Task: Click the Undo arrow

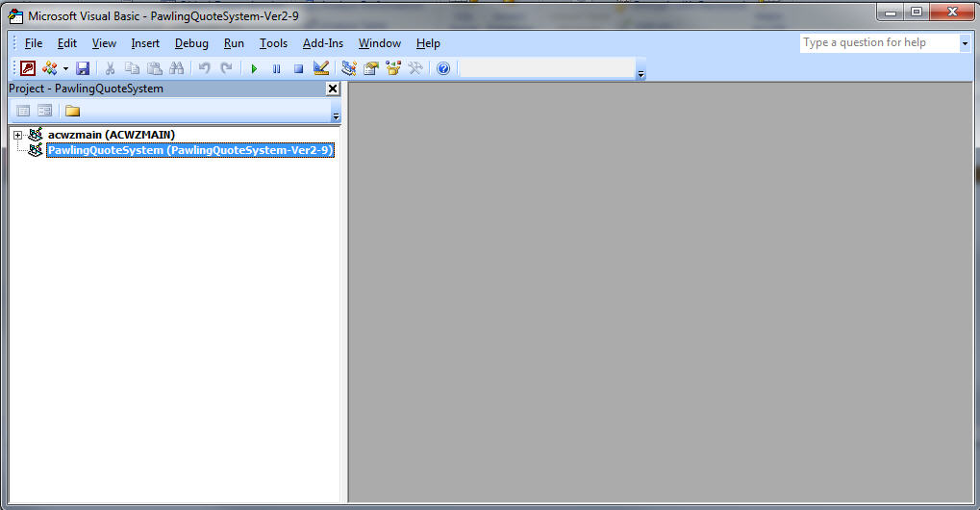Action: pos(205,68)
